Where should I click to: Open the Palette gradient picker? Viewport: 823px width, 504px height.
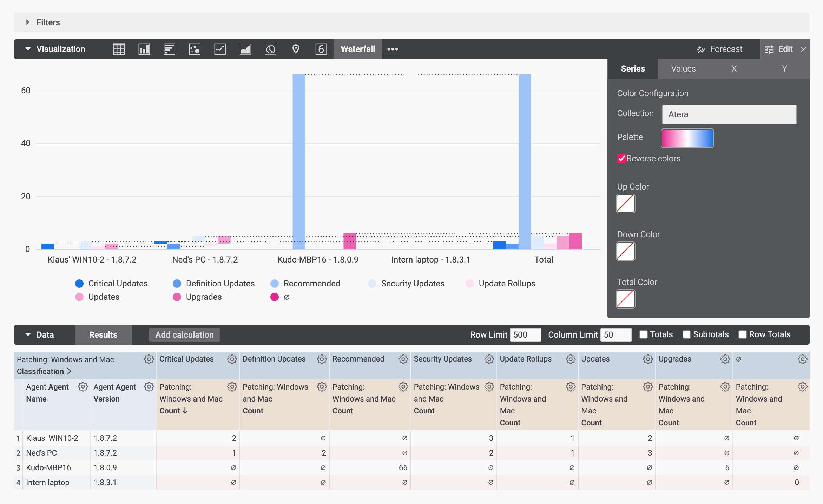click(x=687, y=138)
